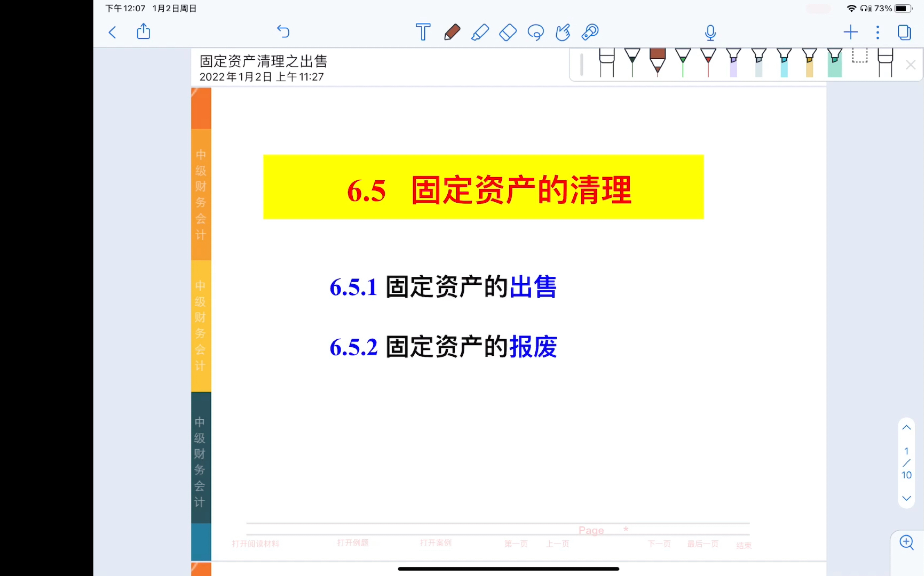Click the Undo arrow
924x576 pixels.
tap(283, 31)
